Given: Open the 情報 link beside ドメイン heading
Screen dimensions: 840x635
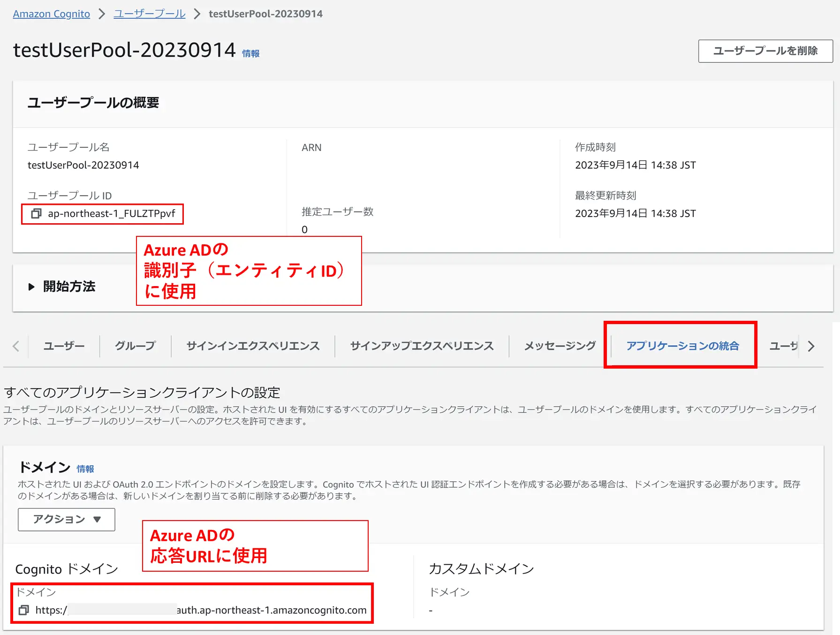Looking at the screenshot, I should click(x=85, y=469).
